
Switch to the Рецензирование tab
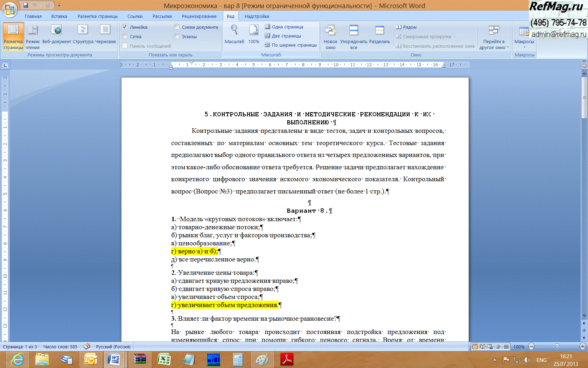coord(199,16)
